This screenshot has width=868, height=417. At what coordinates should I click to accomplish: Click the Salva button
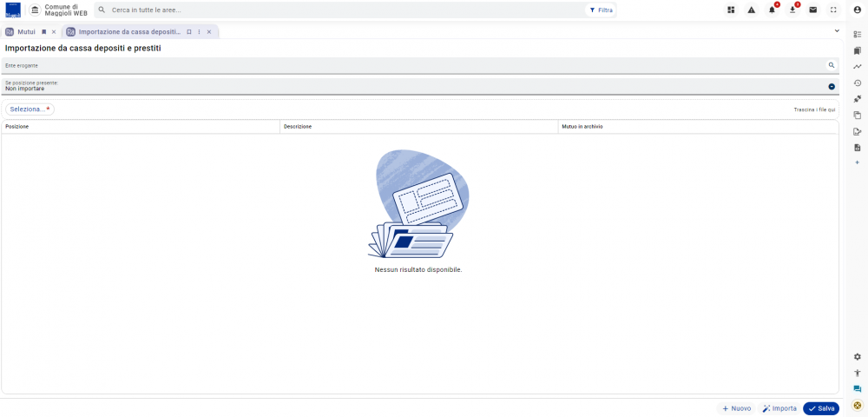[x=821, y=408]
